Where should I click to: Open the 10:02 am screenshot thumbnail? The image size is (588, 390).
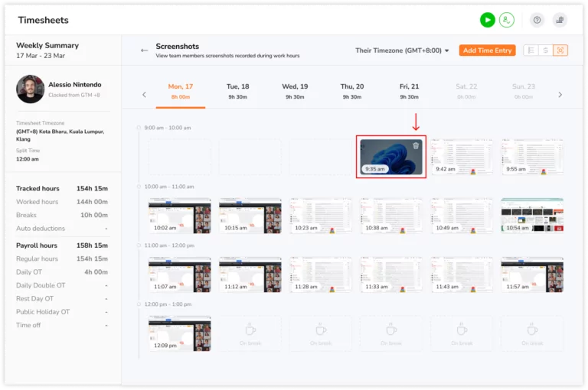click(179, 216)
